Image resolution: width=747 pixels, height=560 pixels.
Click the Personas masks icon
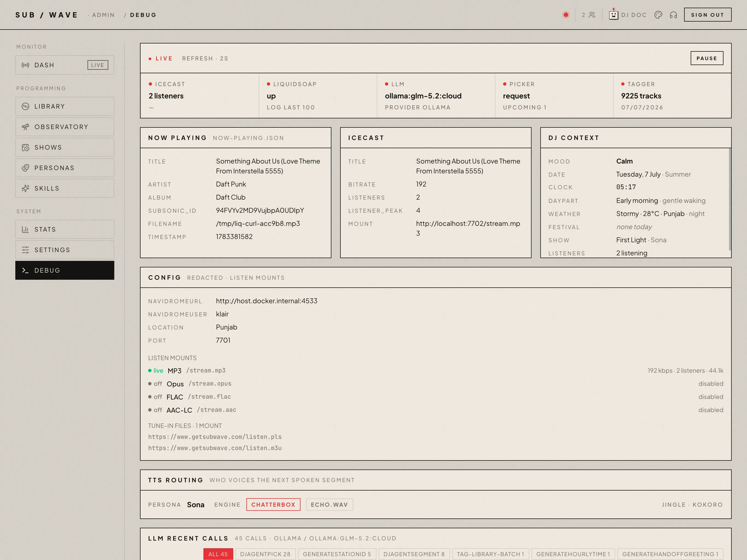click(x=25, y=168)
